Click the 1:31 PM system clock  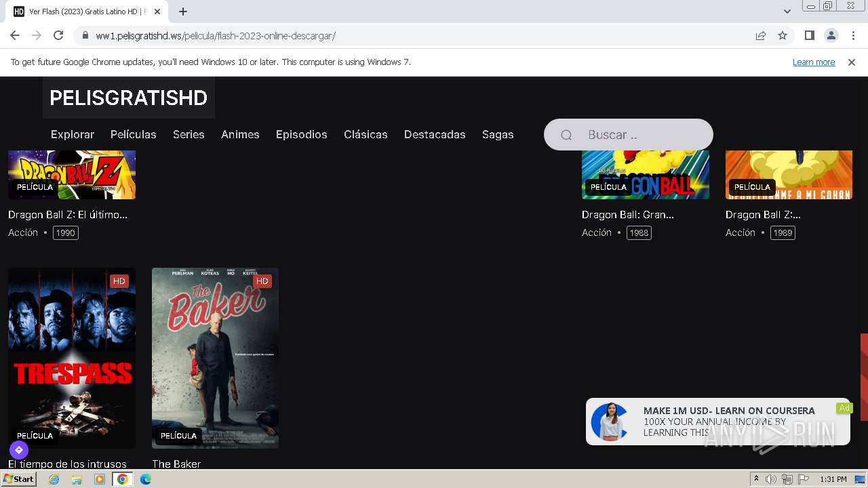833,479
